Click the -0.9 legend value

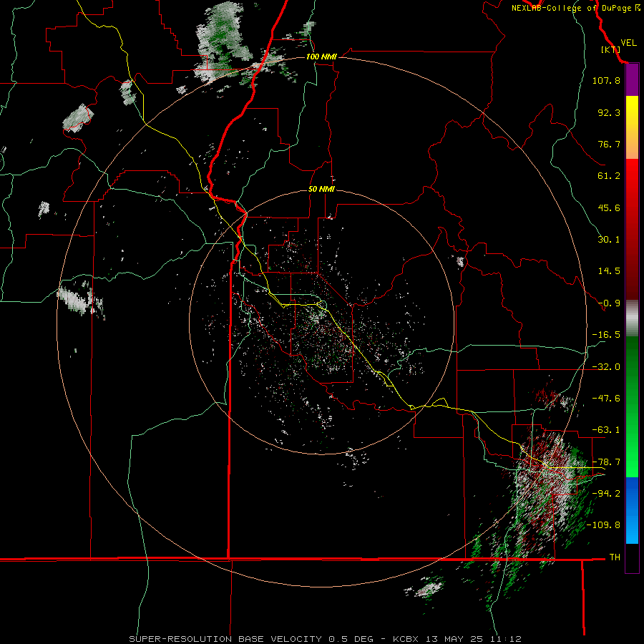(609, 303)
